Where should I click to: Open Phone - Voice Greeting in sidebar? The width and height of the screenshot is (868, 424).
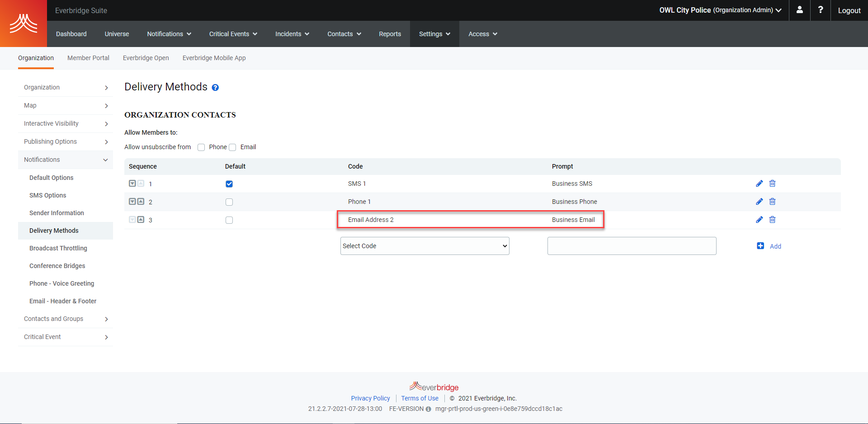coord(62,283)
